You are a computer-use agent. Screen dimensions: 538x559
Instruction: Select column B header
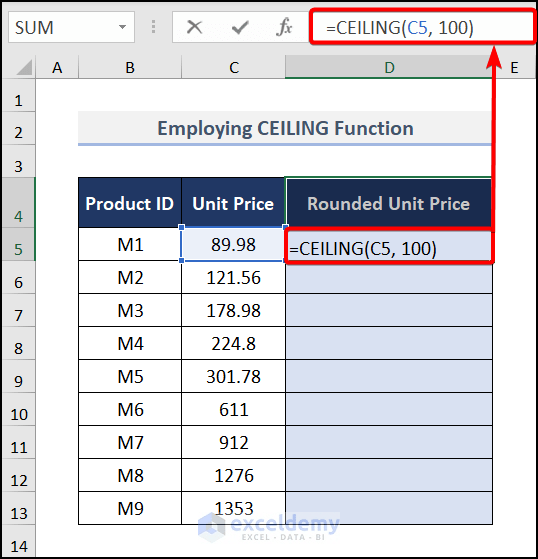coord(130,67)
